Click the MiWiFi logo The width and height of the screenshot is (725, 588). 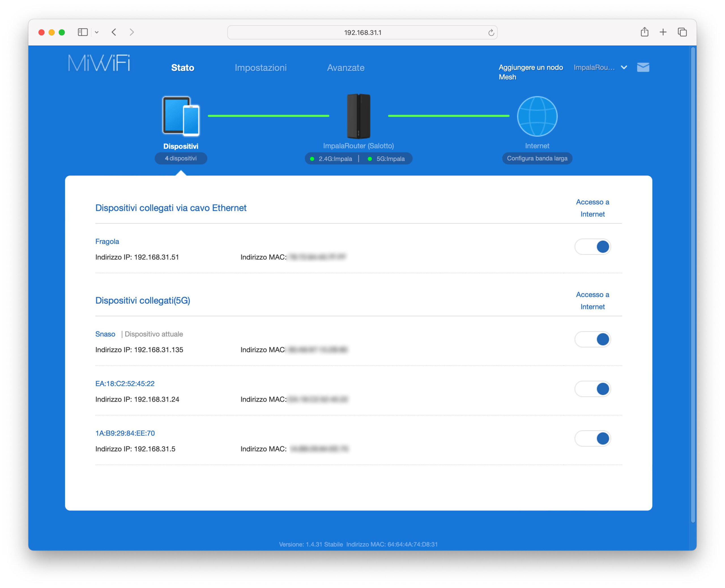[99, 63]
